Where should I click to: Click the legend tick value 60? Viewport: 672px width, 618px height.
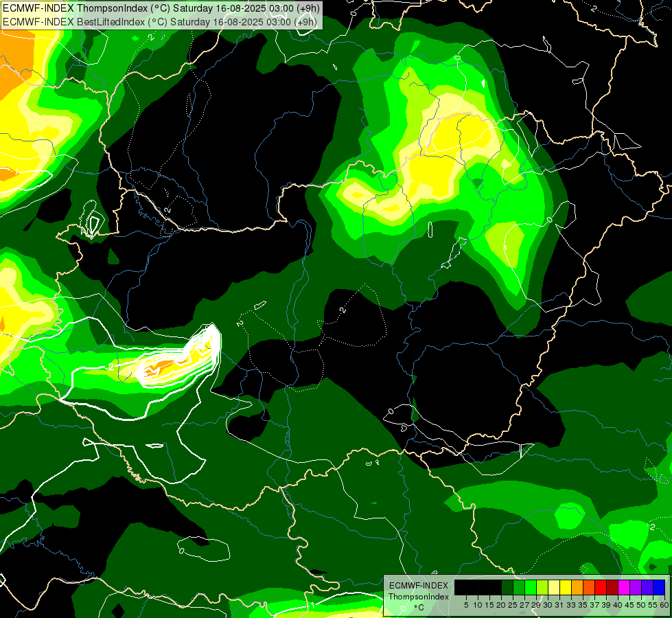pyautogui.click(x=664, y=605)
